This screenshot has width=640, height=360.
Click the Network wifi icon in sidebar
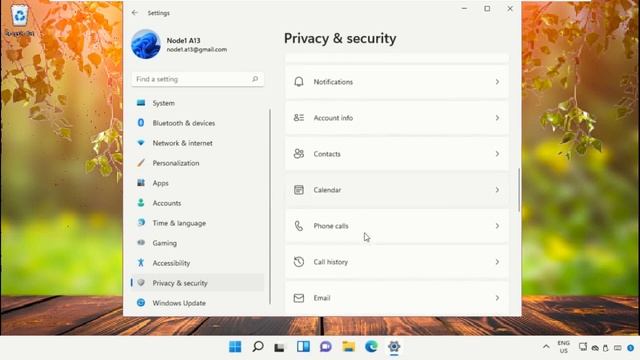[x=141, y=143]
